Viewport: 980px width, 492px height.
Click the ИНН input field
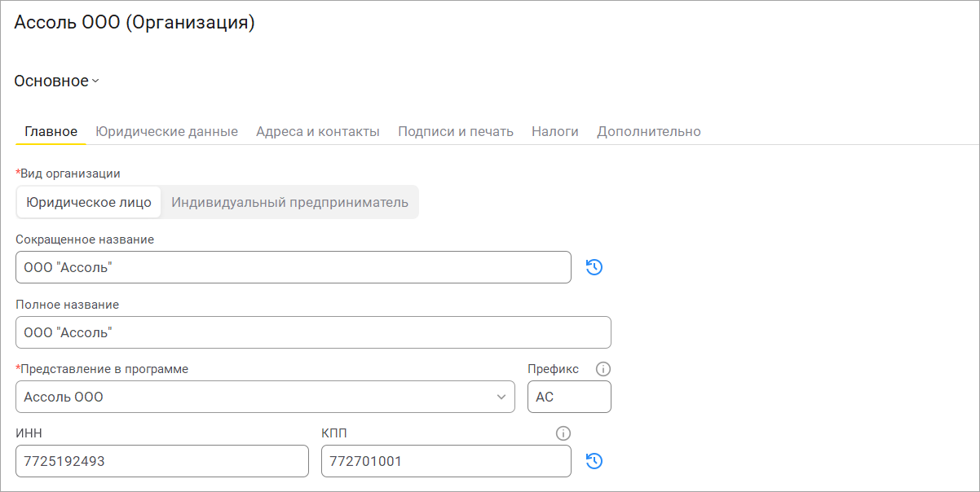[162, 461]
